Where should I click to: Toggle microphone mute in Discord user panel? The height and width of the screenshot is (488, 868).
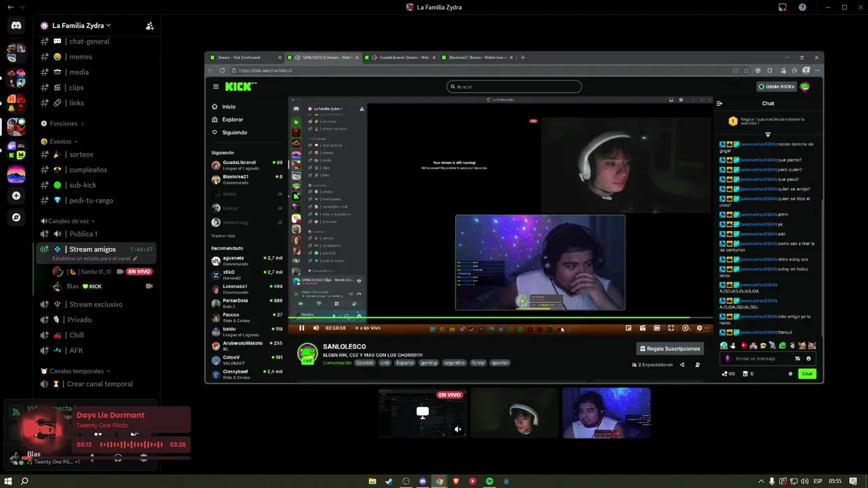pos(92,458)
